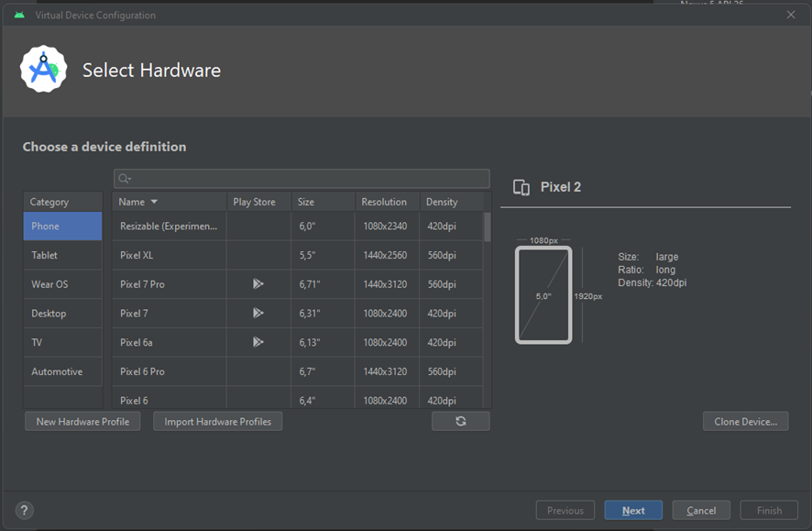Select the Pixel 6 device name
Viewport: 812px width, 531px height.
click(x=134, y=401)
